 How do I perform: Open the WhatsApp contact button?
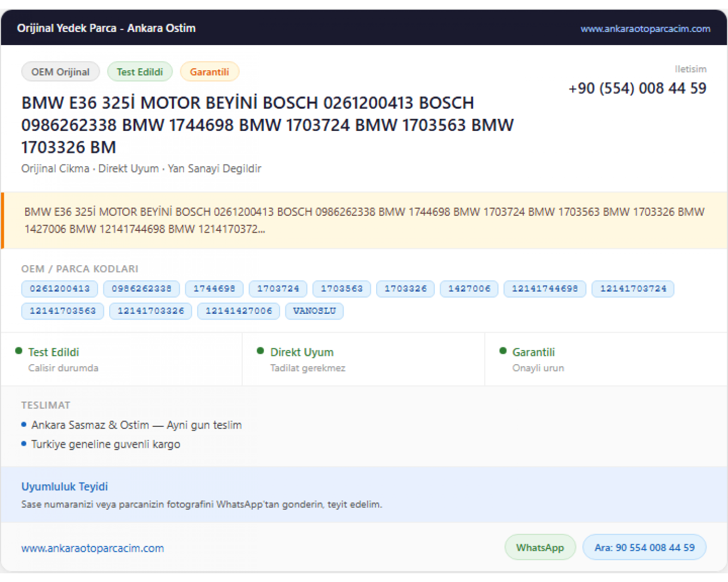pyautogui.click(x=540, y=548)
